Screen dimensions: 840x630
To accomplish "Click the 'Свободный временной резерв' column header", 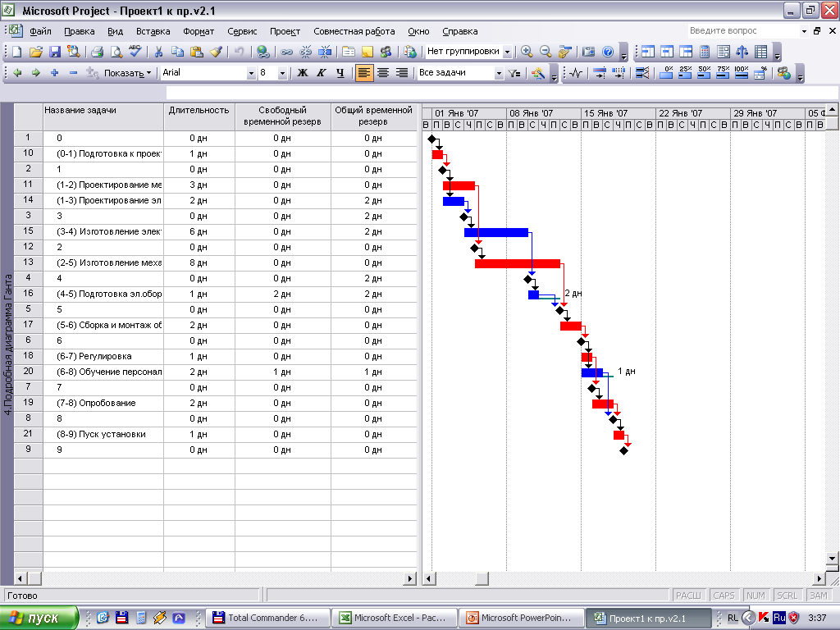I will click(283, 116).
